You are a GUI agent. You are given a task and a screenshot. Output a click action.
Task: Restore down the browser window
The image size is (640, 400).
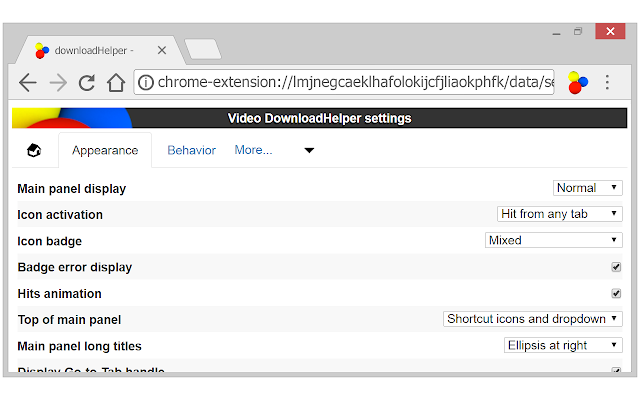[578, 31]
